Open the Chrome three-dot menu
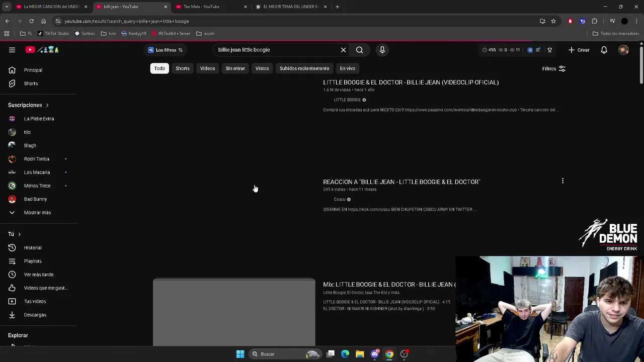Viewport: 644px width, 362px height. coord(636,21)
